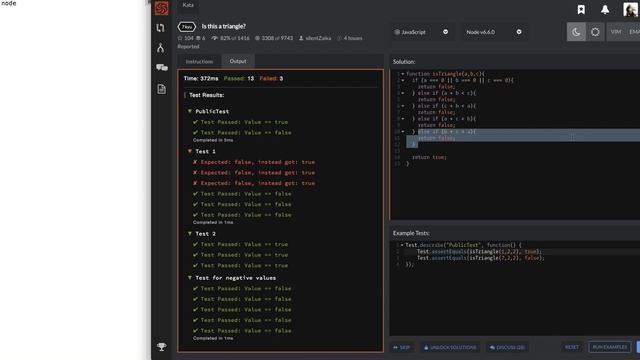The width and height of the screenshot is (640, 360).
Task: Open the discussions chat bubbles sidebar icon
Action: pyautogui.click(x=162, y=67)
